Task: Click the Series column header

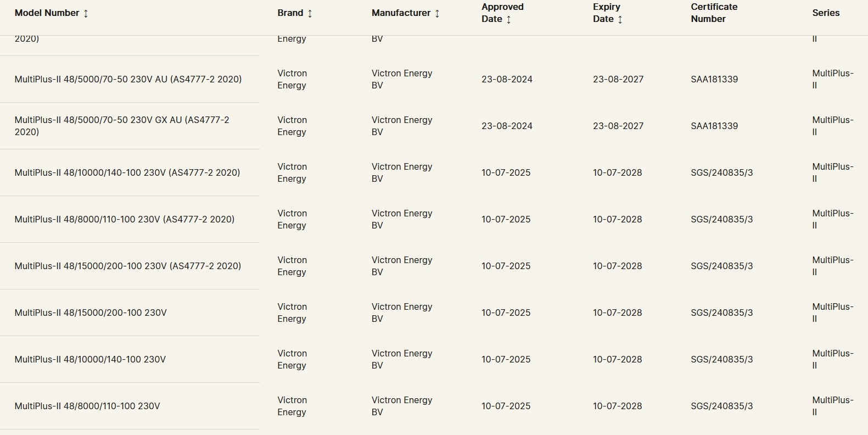Action: pyautogui.click(x=826, y=13)
